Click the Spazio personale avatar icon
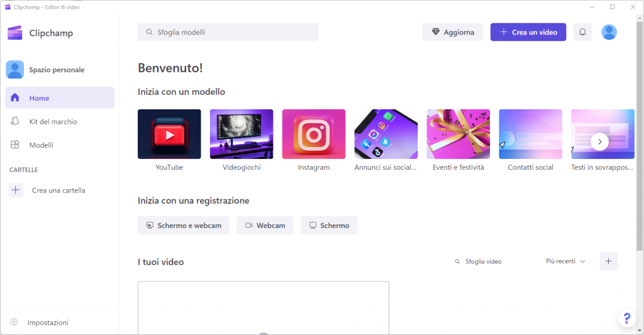The width and height of the screenshot is (644, 335). click(15, 70)
